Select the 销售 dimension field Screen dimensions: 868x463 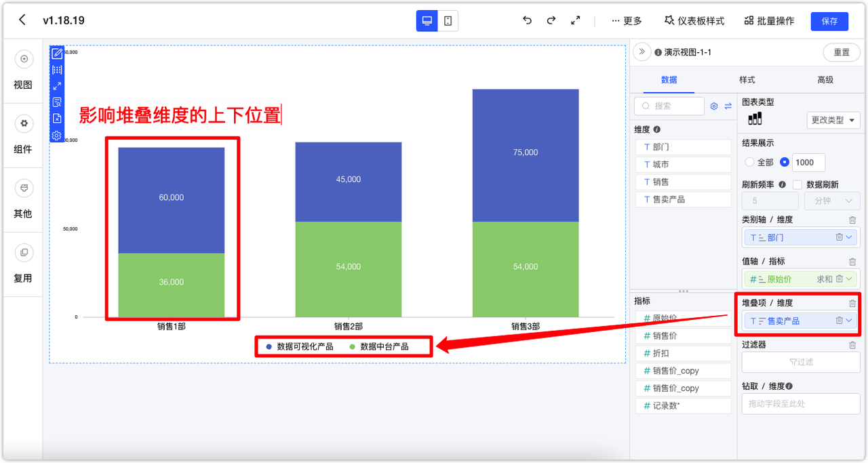(683, 182)
